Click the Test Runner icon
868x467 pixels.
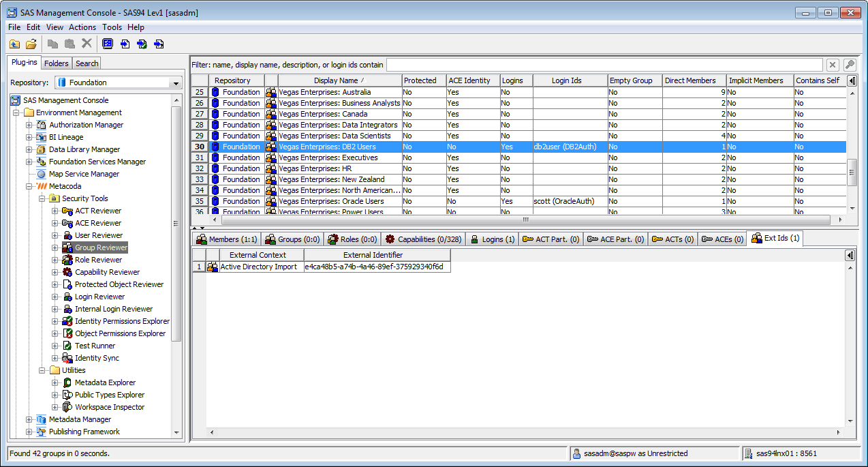67,346
